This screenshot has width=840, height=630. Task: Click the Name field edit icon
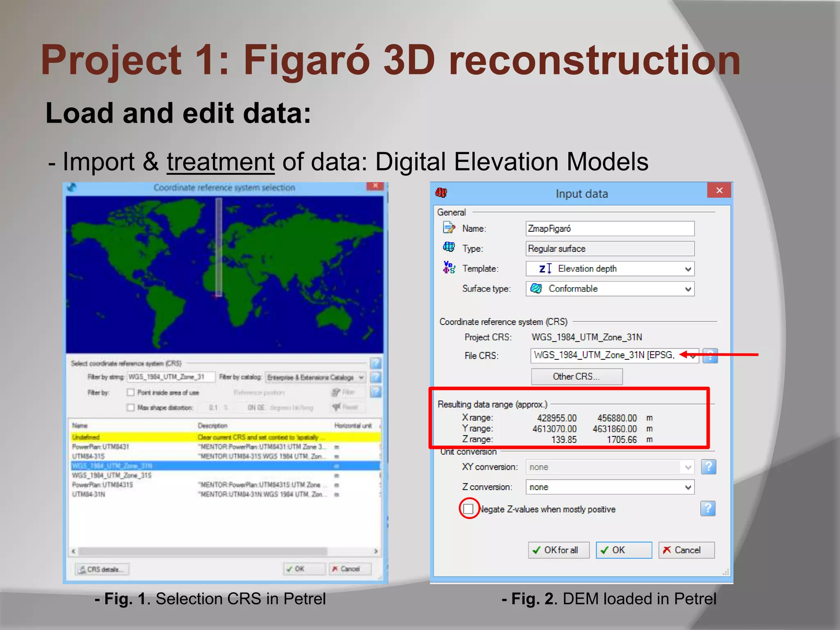pos(449,228)
